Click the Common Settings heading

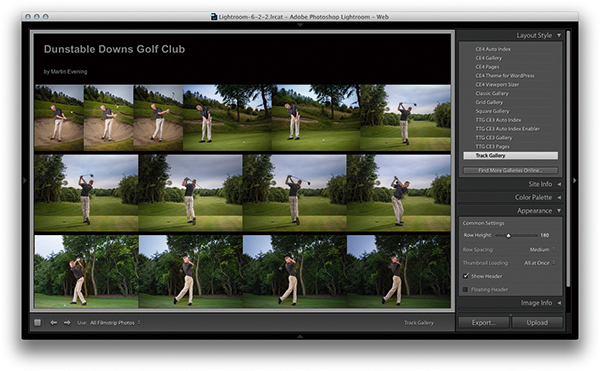pyautogui.click(x=484, y=223)
